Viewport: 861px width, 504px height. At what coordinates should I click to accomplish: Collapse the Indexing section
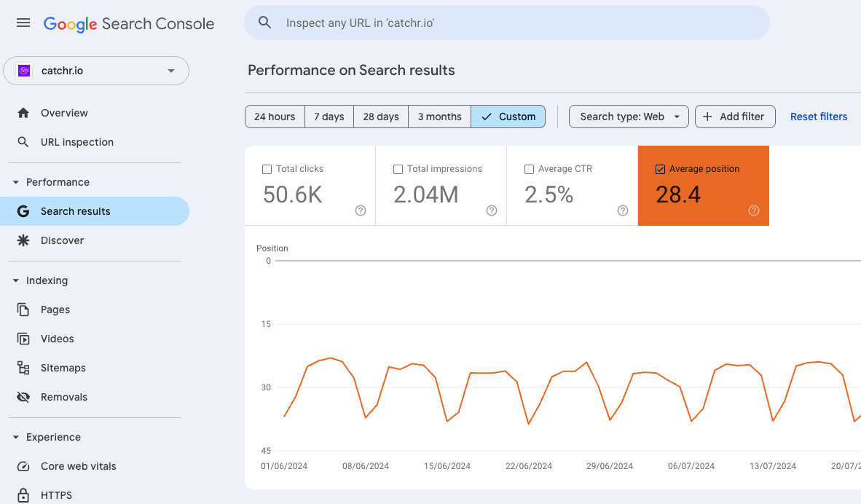pyautogui.click(x=15, y=280)
